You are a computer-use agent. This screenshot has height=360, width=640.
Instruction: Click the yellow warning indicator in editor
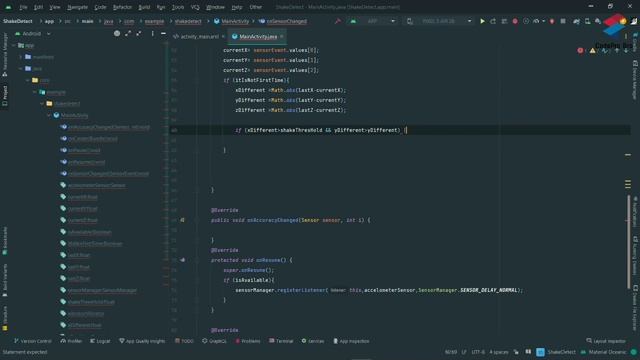592,51
